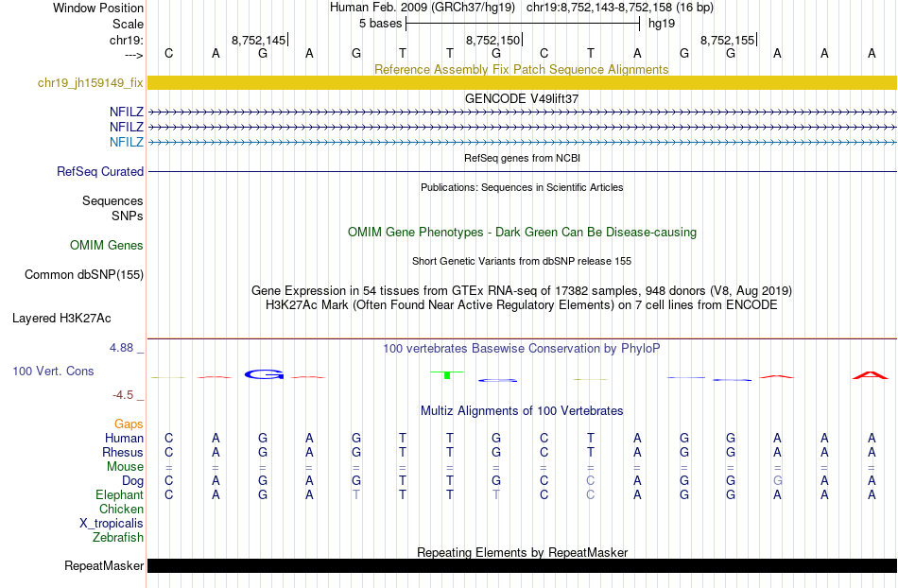Select the Zebrafish alignment row label
The width and height of the screenshot is (898, 588).
(x=118, y=538)
